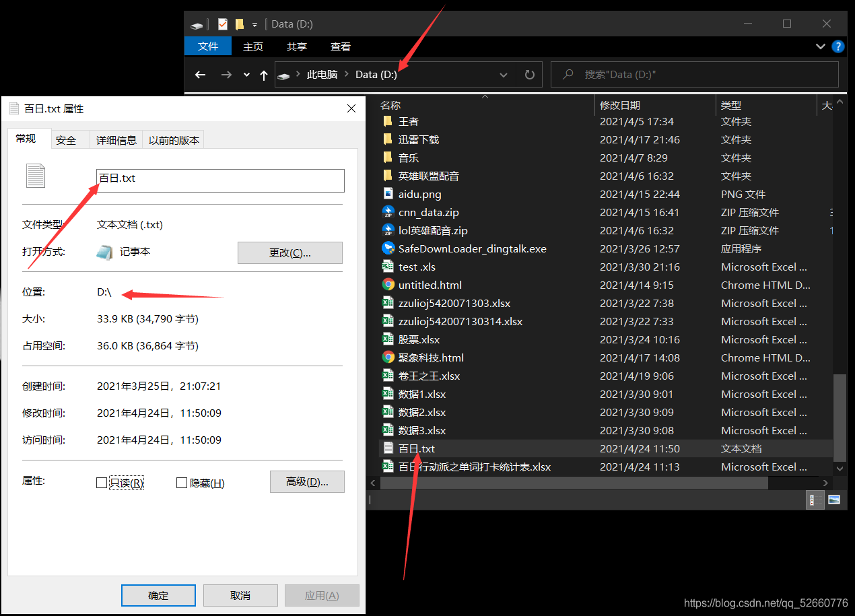
Task: Switch to the 安全 tab
Action: [x=66, y=140]
